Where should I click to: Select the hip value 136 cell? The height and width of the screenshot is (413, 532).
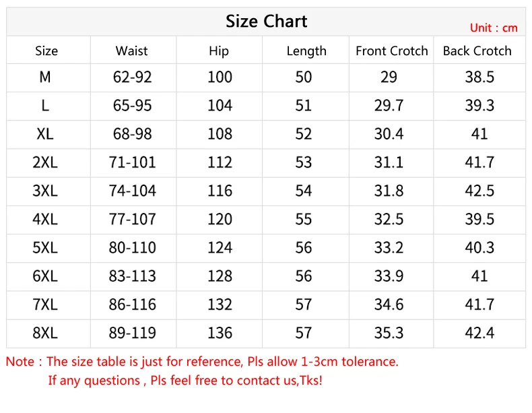[220, 333]
